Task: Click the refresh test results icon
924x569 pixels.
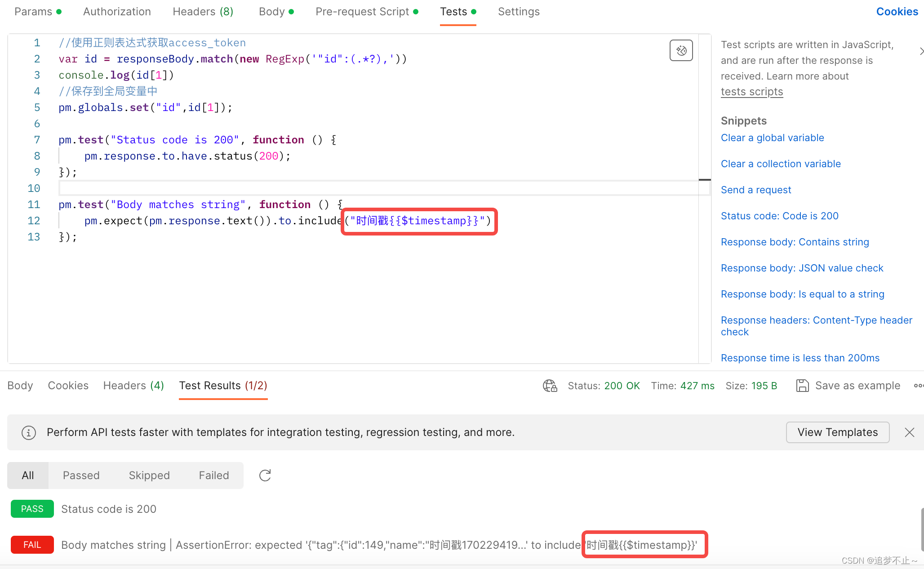Action: pos(265,475)
